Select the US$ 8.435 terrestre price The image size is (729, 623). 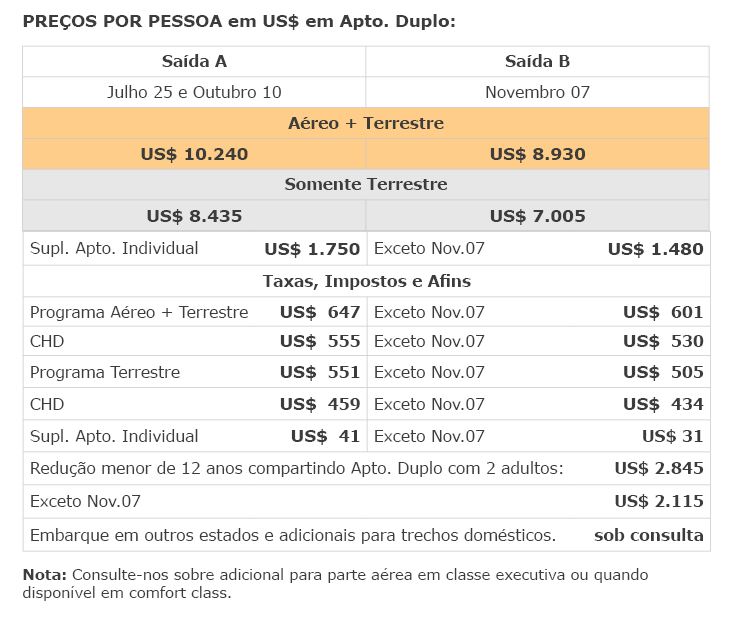[x=194, y=216]
